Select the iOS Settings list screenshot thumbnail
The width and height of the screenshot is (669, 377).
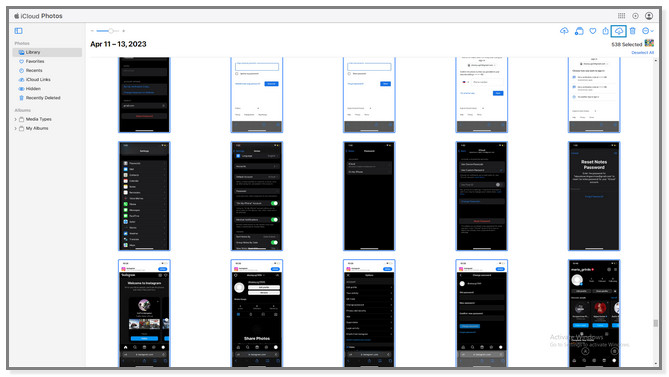144,196
